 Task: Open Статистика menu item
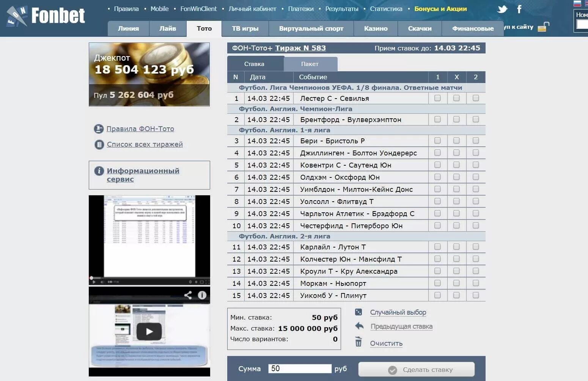tap(386, 9)
